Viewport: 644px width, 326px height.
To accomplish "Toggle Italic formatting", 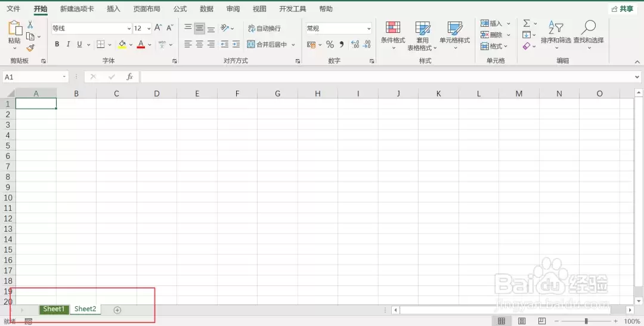I will coord(68,44).
